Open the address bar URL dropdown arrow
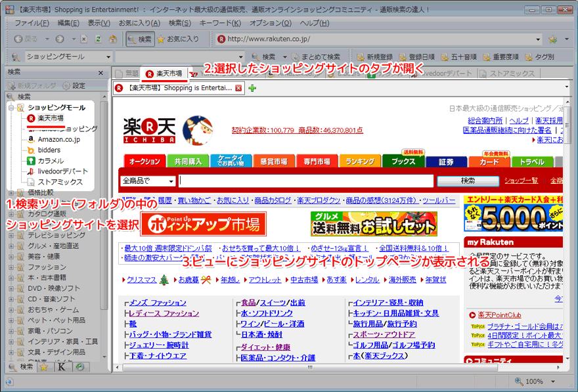Viewport: 578px width, 392px height. (x=538, y=39)
